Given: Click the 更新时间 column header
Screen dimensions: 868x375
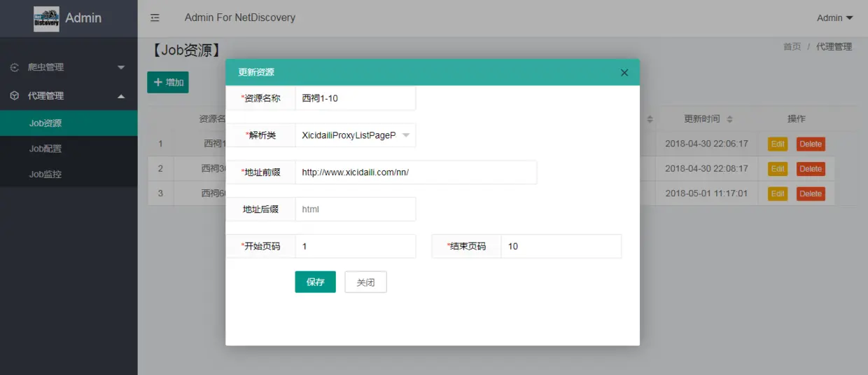Looking at the screenshot, I should (x=702, y=119).
